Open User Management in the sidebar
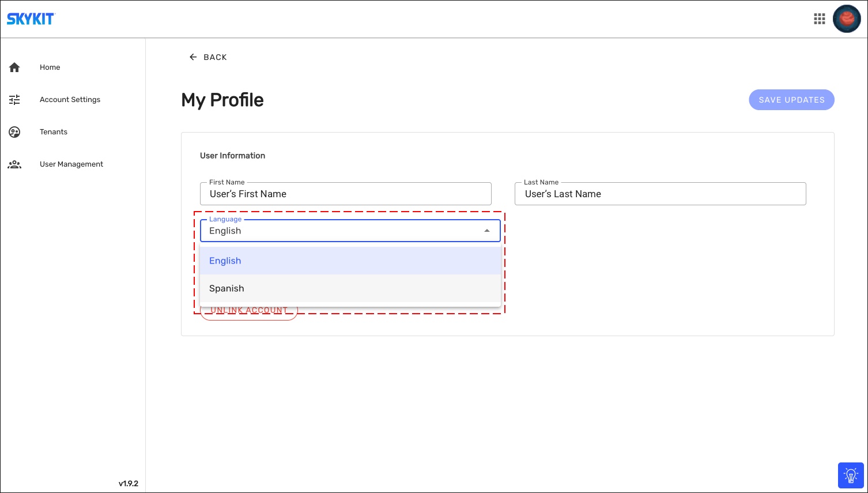 tap(71, 164)
